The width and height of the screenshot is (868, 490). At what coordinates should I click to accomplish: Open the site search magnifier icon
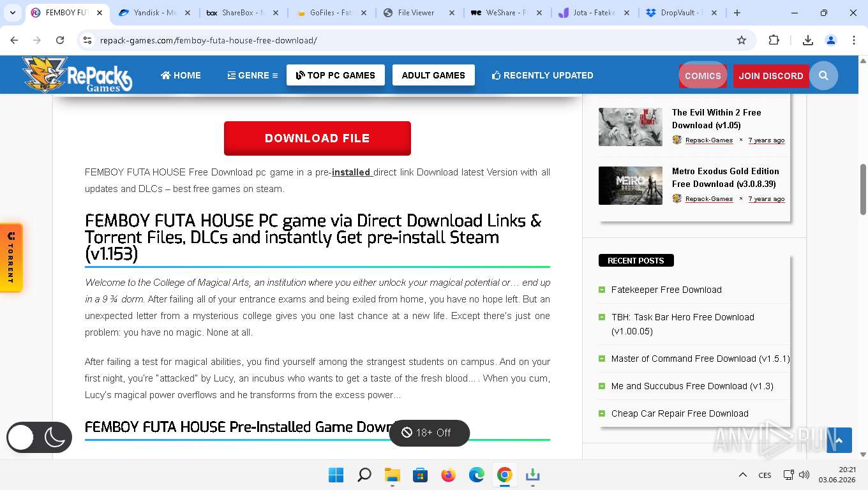click(x=823, y=75)
